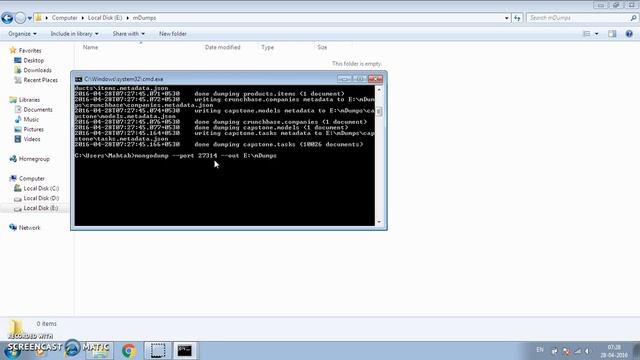Viewport: 640px width, 360px height.
Task: Toggle the preview pane icon
Action: [612, 34]
